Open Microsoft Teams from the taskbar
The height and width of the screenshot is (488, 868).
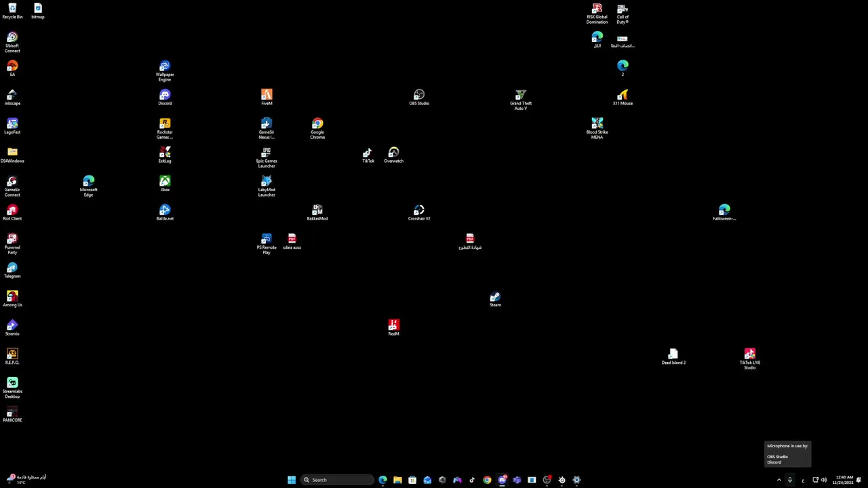(x=517, y=480)
